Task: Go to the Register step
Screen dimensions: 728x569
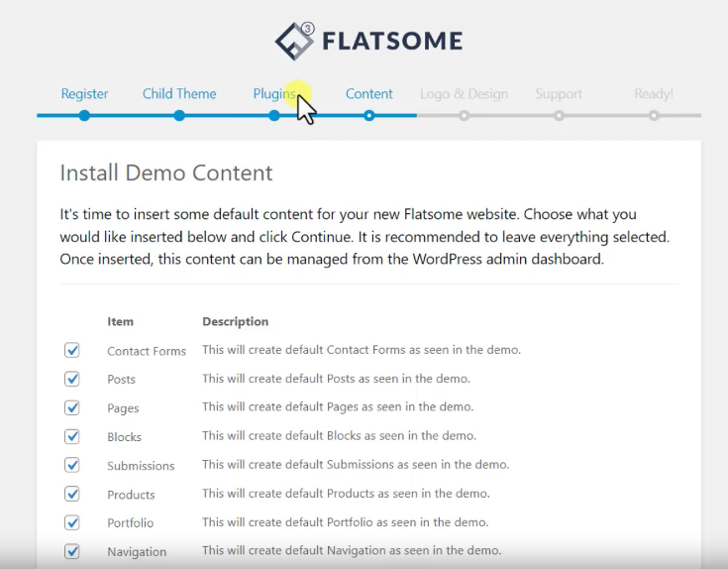Action: point(84,94)
